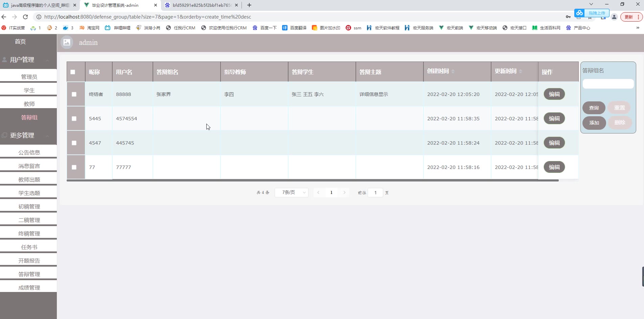644x319 pixels.
Task: Open the 更新 Chrome update menu
Action: (631, 17)
